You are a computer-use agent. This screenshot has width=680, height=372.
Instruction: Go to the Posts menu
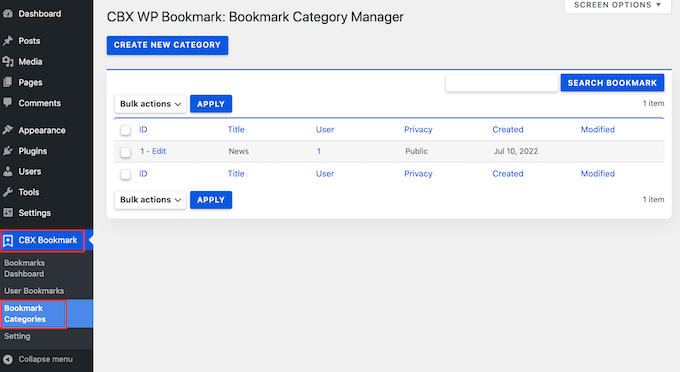[x=29, y=41]
